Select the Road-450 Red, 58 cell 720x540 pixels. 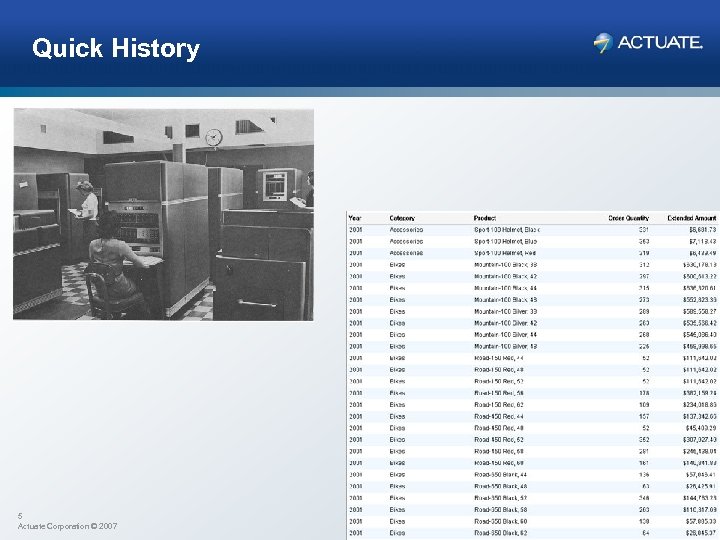pyautogui.click(x=499, y=451)
